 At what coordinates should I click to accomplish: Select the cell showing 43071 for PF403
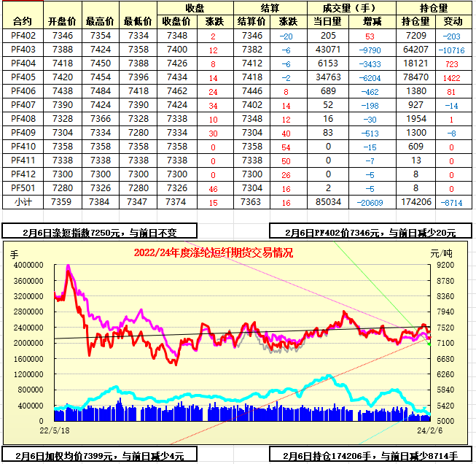[x=328, y=49]
